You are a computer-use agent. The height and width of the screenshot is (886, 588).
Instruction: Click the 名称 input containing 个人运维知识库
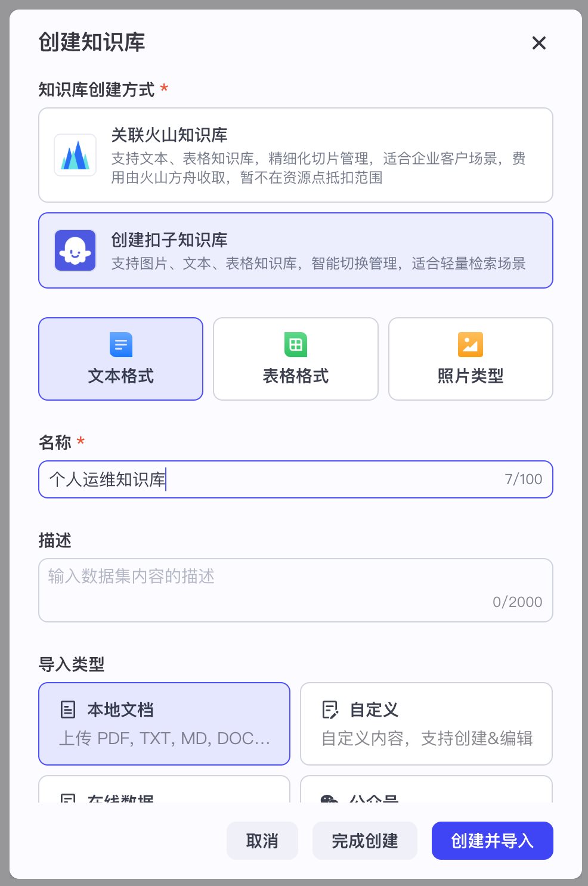click(296, 479)
